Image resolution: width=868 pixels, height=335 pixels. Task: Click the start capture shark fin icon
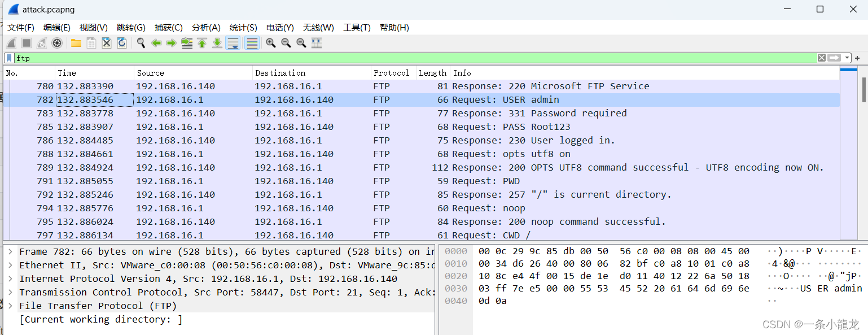tap(11, 43)
